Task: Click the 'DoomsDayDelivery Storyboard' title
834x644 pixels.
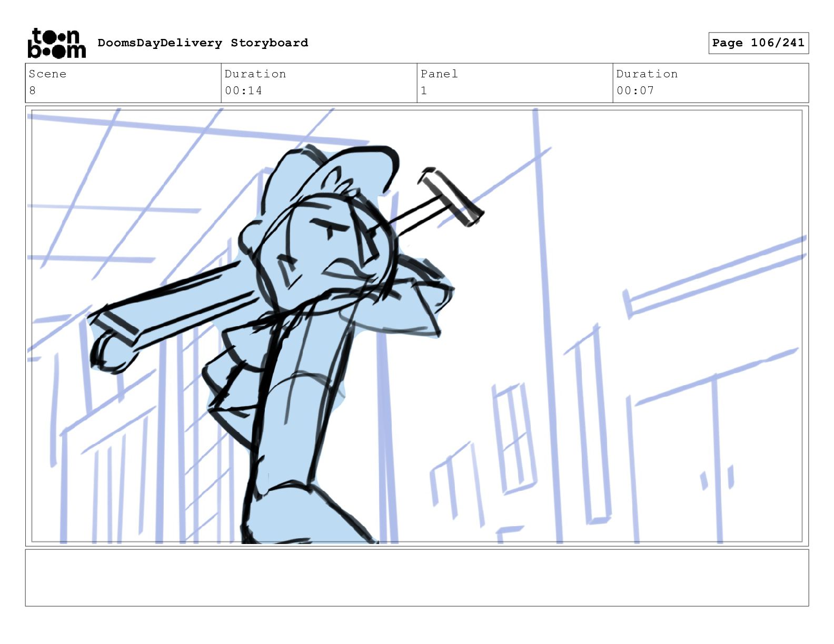Action: [203, 43]
